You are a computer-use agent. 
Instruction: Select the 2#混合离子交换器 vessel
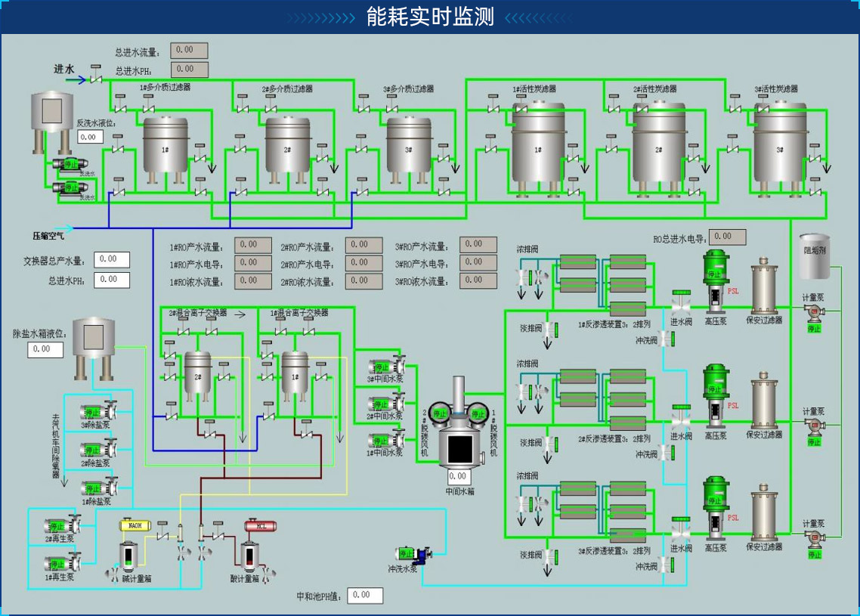(198, 373)
